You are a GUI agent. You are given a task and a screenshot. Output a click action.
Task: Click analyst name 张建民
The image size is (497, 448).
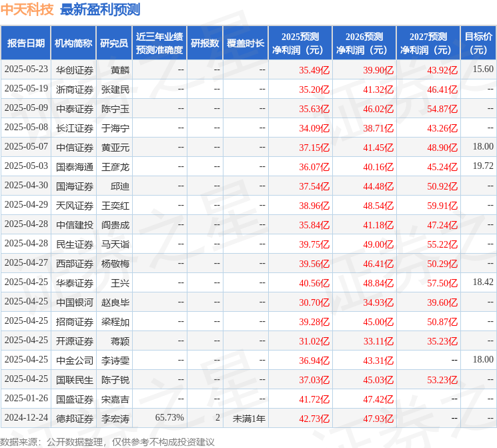click(x=115, y=89)
